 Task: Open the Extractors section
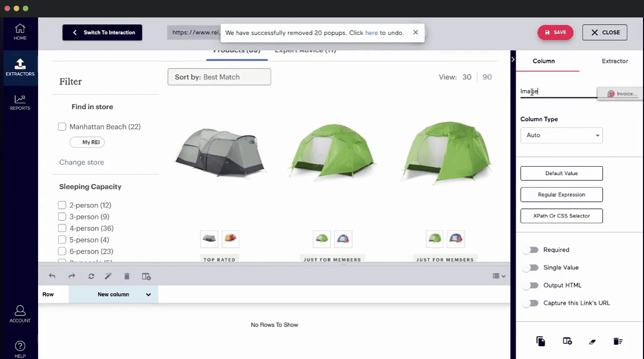(20, 67)
